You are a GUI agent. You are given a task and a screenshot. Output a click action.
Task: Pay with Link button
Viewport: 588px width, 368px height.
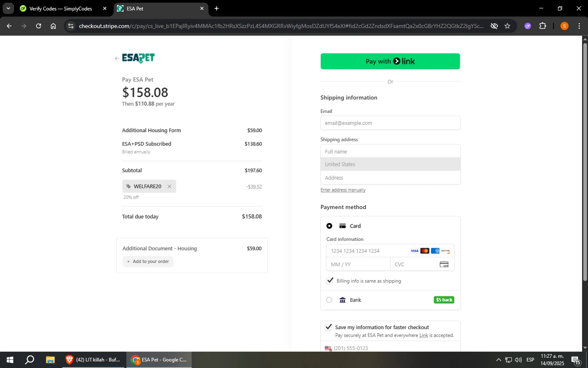(x=390, y=61)
